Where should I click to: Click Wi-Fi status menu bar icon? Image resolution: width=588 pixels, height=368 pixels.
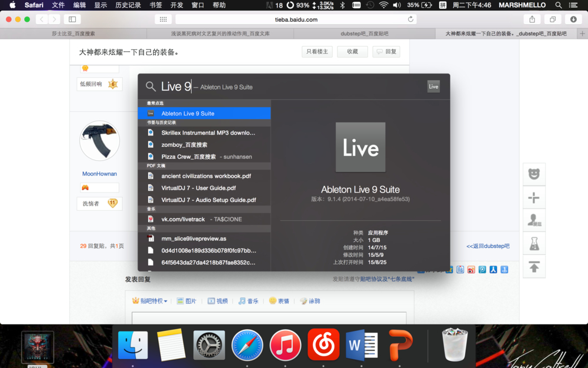click(383, 5)
